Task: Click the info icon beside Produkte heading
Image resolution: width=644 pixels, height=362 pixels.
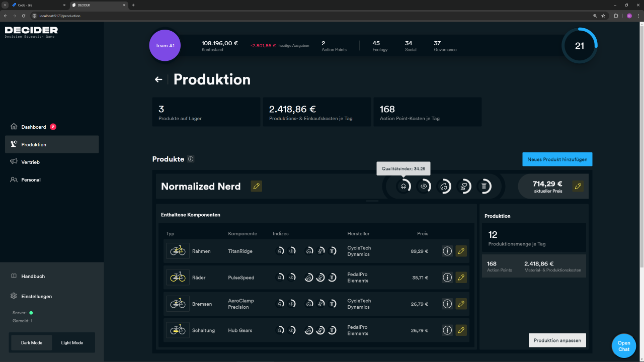Action: [x=191, y=159]
